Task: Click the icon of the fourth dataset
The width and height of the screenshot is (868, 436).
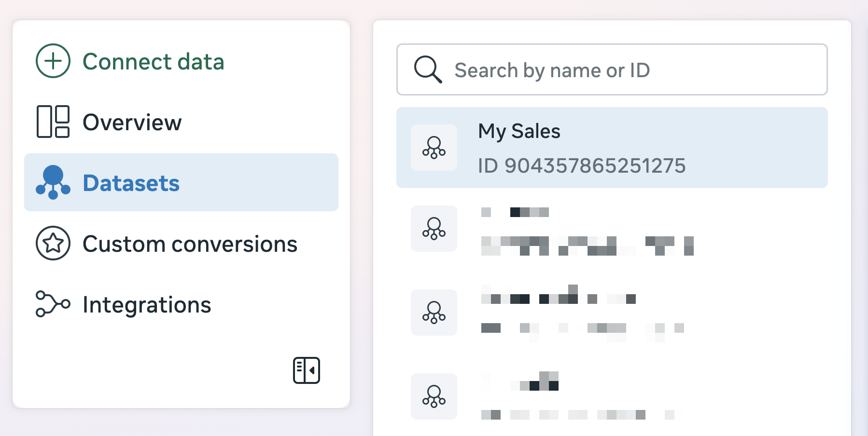Action: coord(434,396)
